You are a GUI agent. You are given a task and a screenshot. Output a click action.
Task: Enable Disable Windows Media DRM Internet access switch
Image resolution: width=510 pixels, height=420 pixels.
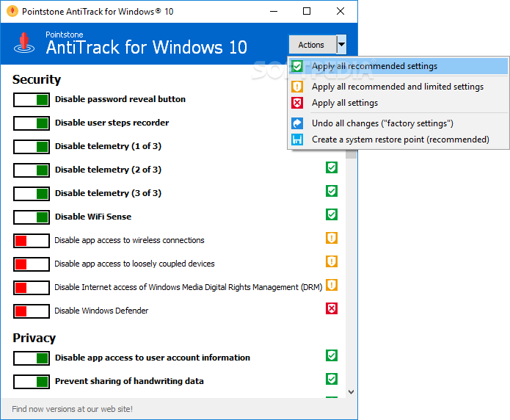[32, 288]
